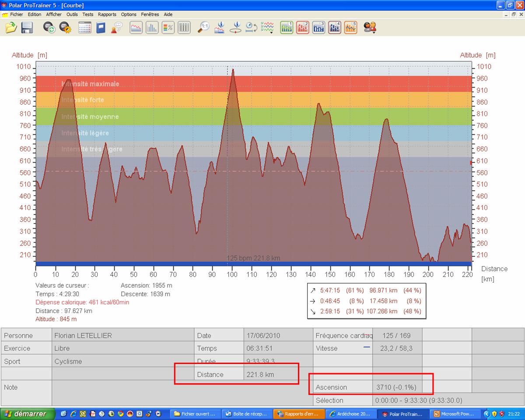525x420 pixels.
Task: Open the Options menu
Action: point(129,14)
